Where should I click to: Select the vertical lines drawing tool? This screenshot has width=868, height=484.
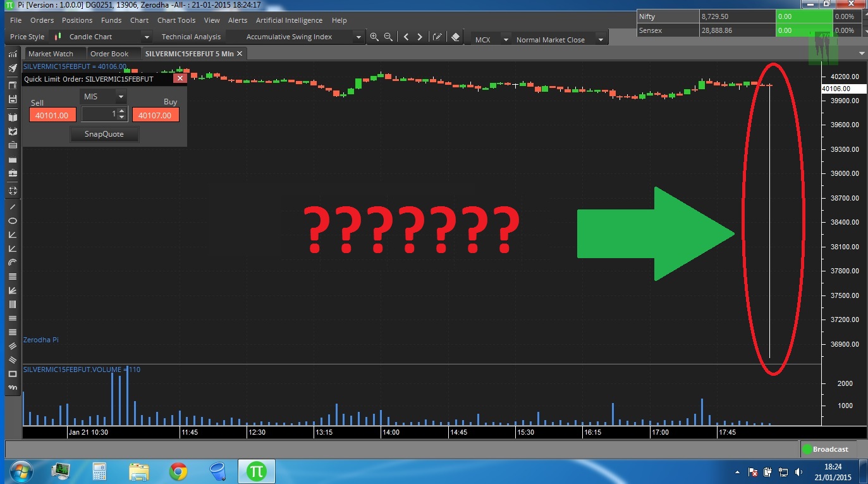tap(13, 304)
